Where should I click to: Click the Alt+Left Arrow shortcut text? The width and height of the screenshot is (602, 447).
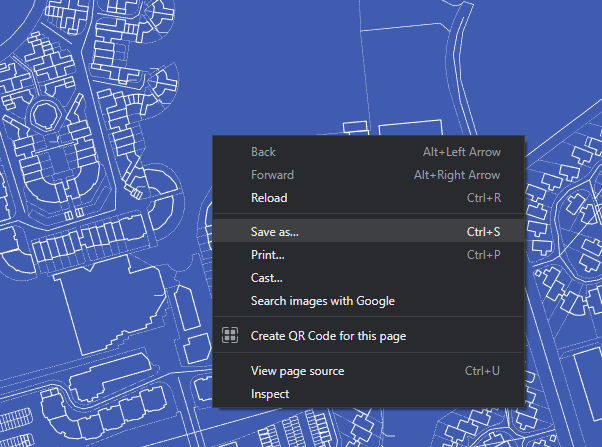(x=461, y=152)
